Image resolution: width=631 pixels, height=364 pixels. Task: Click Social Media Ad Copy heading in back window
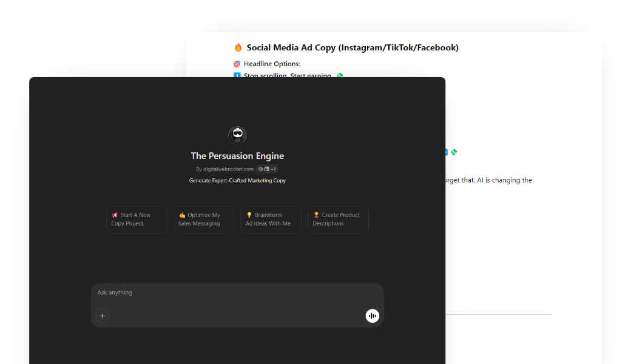tap(353, 47)
